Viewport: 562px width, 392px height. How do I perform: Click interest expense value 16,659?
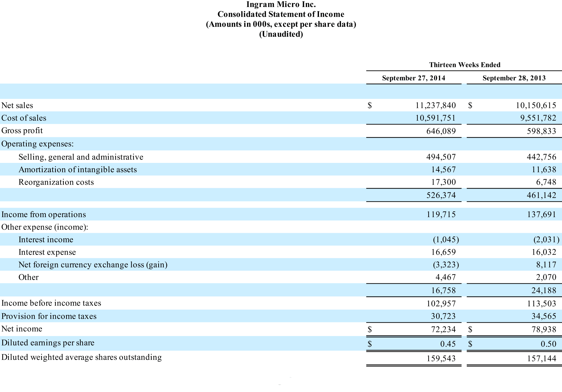(444, 252)
